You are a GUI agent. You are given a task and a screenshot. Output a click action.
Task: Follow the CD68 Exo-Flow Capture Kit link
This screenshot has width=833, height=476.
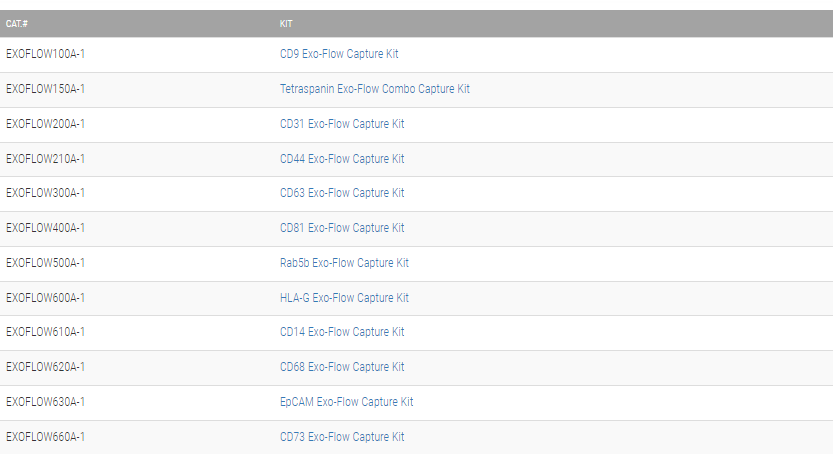[x=342, y=367]
